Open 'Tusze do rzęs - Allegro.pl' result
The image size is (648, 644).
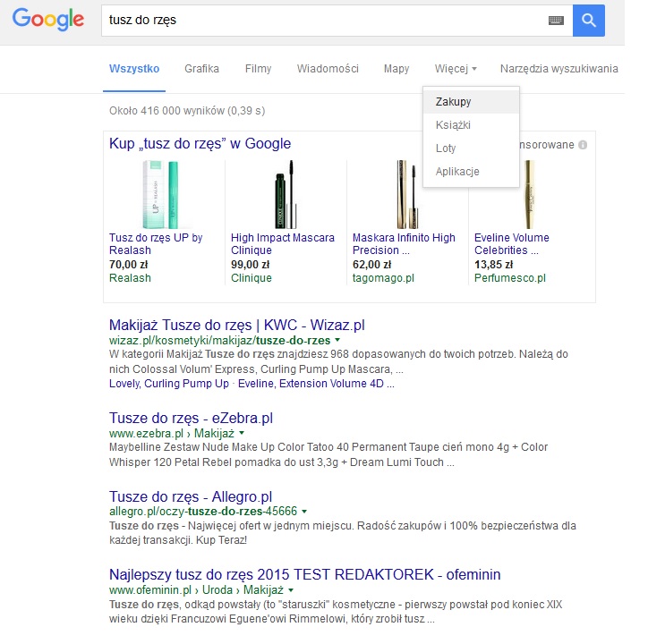coord(191,496)
